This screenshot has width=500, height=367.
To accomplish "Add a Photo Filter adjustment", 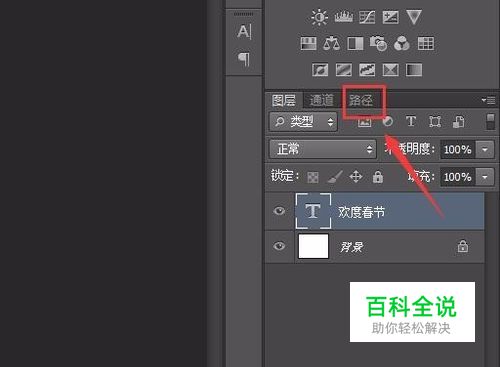I will click(x=378, y=43).
